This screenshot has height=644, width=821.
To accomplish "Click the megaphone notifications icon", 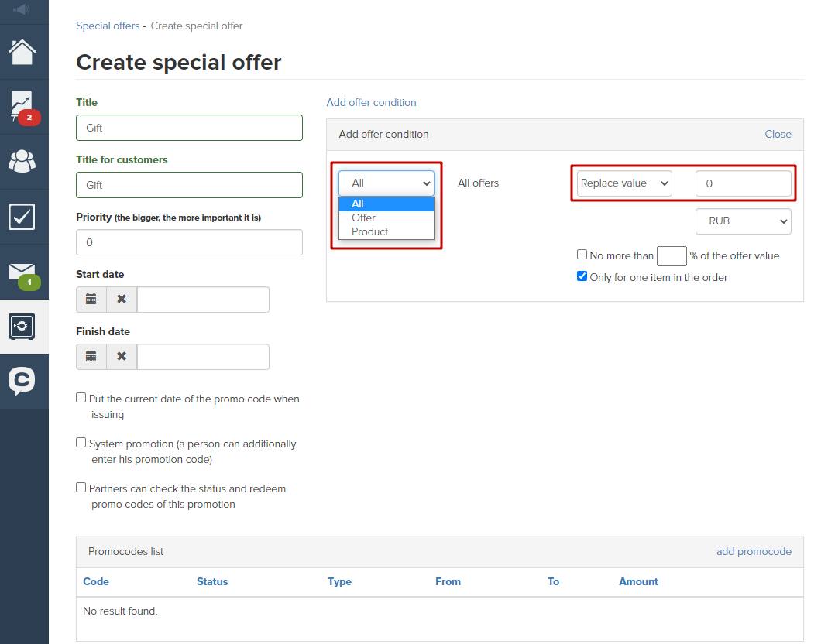I will click(22, 9).
